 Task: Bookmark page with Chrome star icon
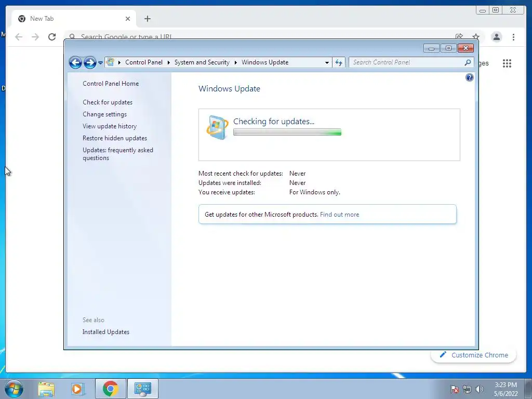[476, 36]
